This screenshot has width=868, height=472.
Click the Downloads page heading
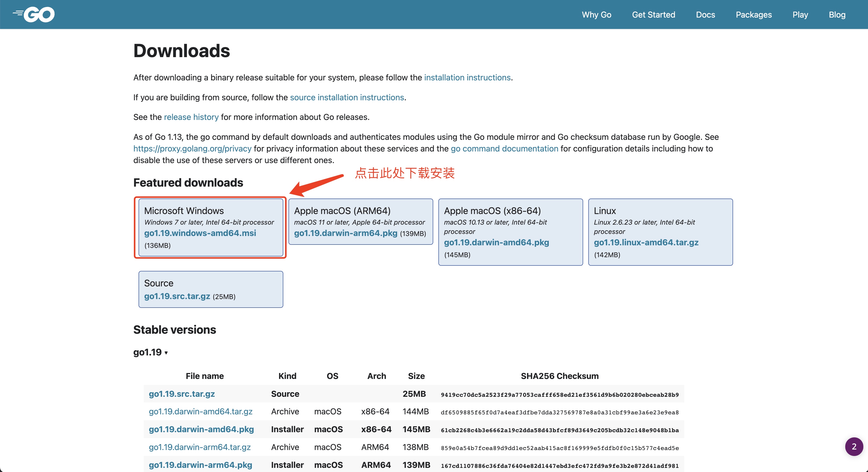coord(181,51)
